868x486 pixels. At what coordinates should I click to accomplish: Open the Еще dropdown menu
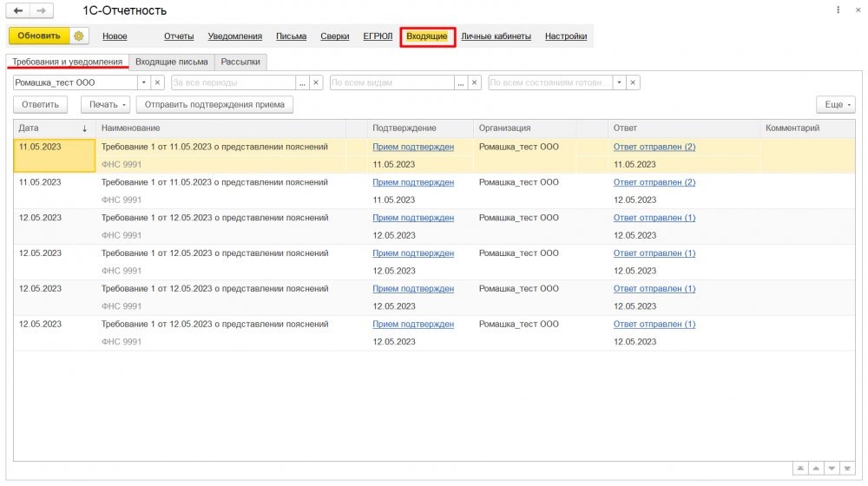pyautogui.click(x=836, y=105)
